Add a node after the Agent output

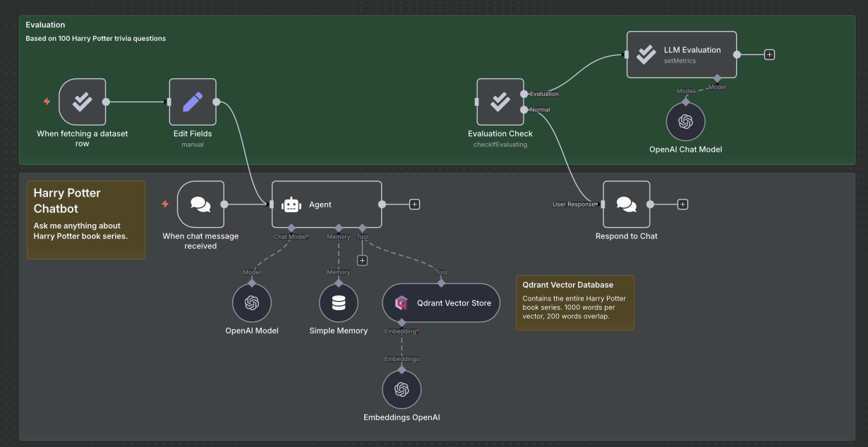tap(414, 204)
